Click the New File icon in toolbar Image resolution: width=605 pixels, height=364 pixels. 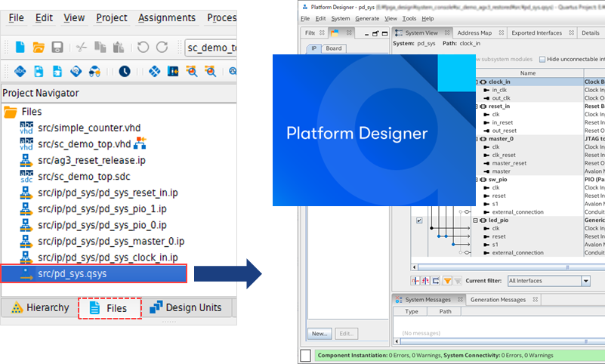(20, 48)
